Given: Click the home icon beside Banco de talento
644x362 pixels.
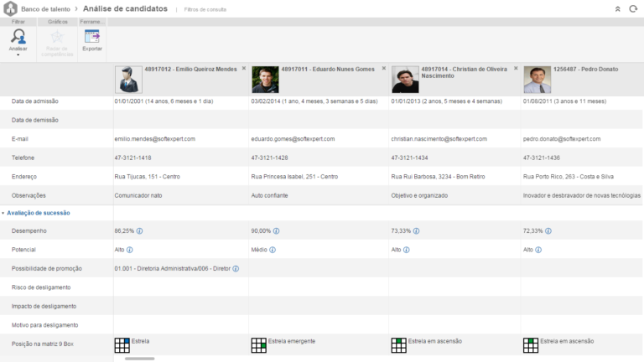Looking at the screenshot, I should (x=10, y=8).
